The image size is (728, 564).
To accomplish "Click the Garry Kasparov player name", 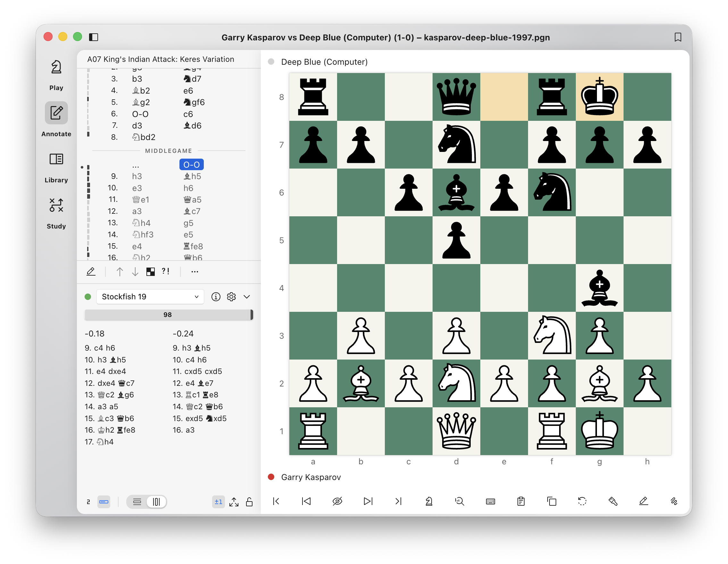I will [311, 477].
